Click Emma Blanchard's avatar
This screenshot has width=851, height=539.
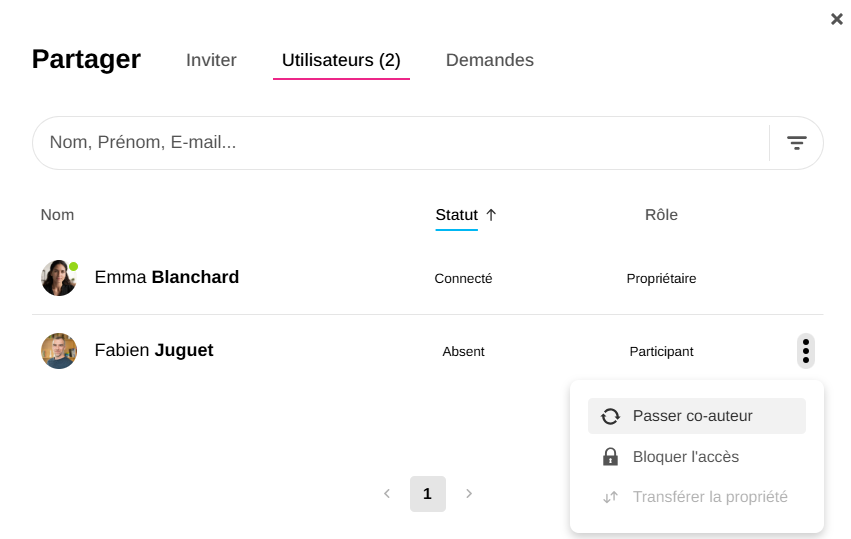[x=59, y=278]
